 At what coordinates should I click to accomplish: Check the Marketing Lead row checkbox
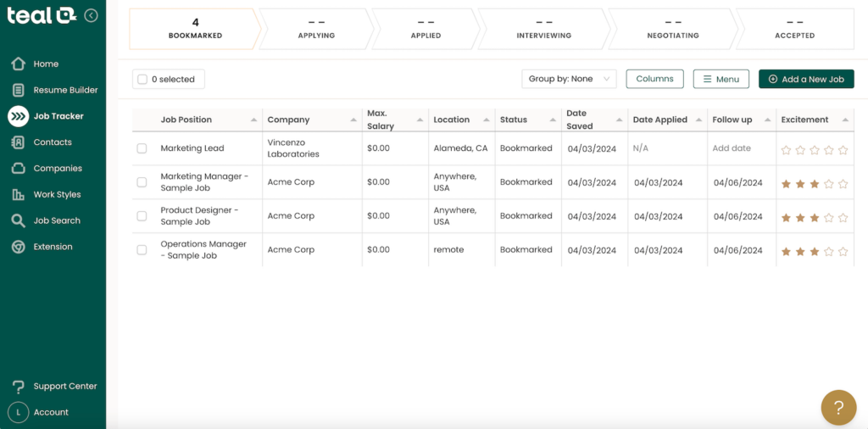(x=142, y=148)
